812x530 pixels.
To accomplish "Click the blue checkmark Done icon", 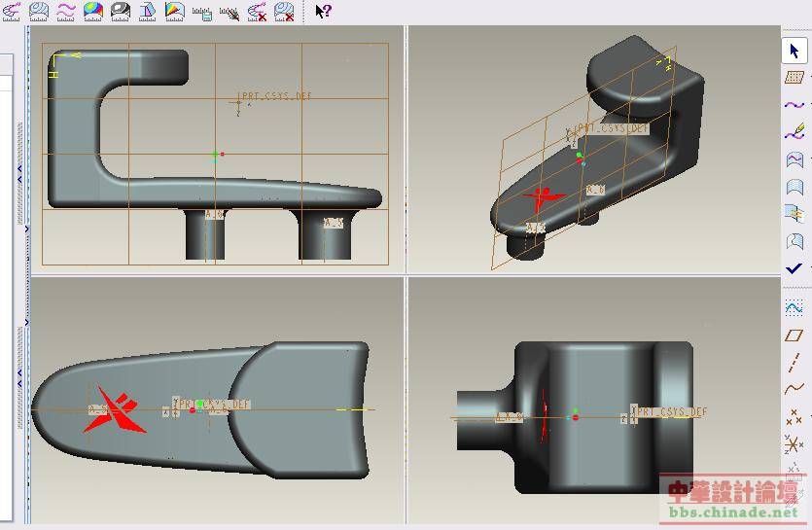I will [794, 267].
